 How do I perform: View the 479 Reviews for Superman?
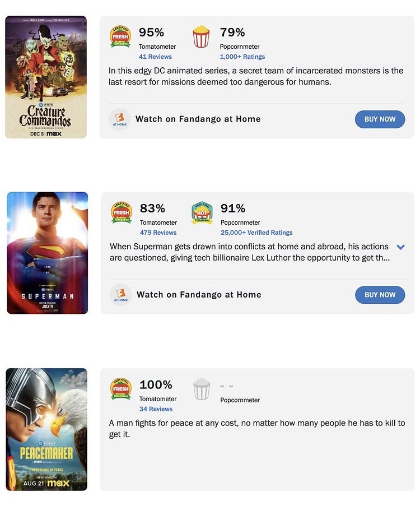(x=158, y=233)
